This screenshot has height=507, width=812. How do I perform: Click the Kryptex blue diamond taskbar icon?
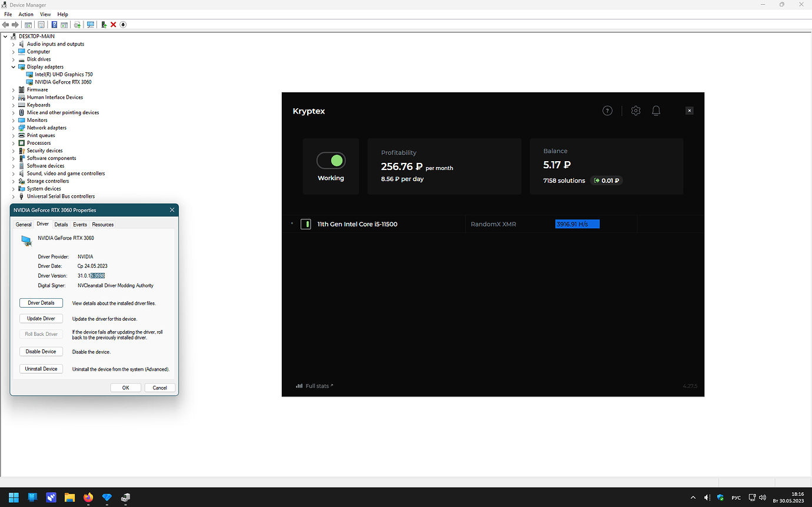click(107, 498)
